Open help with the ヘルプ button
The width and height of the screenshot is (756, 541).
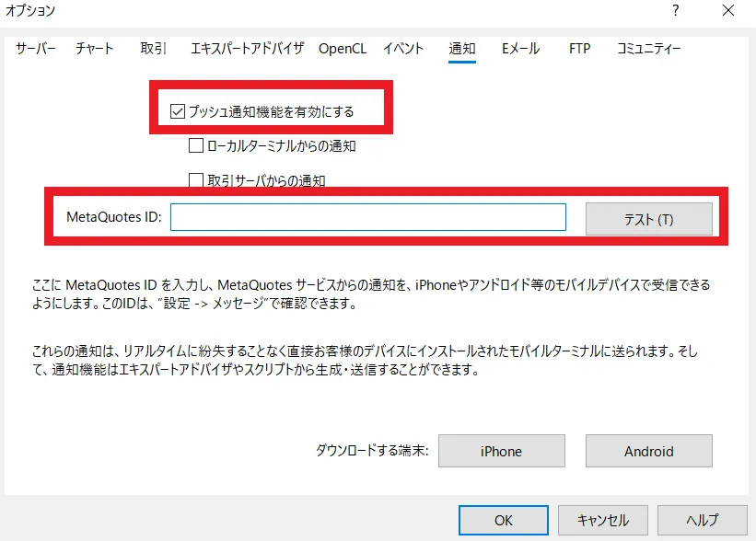702,520
